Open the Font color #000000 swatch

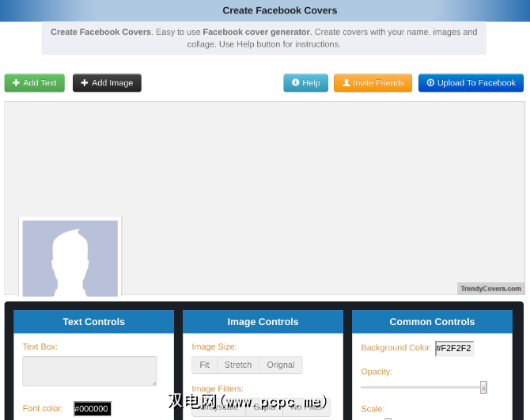pyautogui.click(x=93, y=409)
